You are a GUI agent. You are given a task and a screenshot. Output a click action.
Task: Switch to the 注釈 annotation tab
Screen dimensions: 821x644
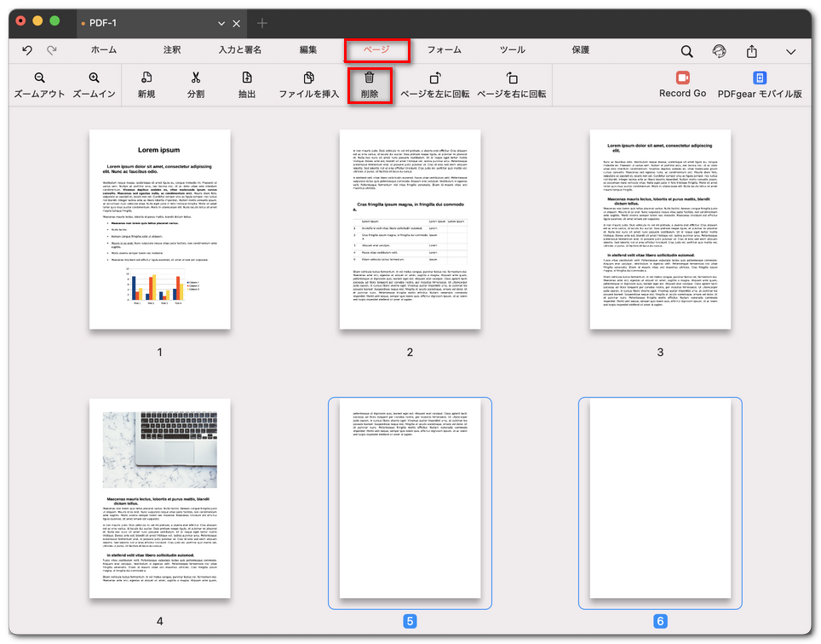point(172,50)
